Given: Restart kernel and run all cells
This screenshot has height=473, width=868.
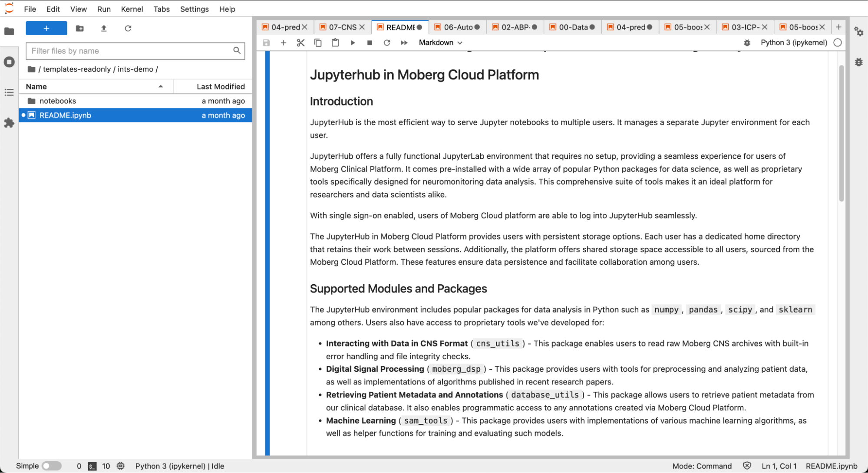Looking at the screenshot, I should 404,43.
